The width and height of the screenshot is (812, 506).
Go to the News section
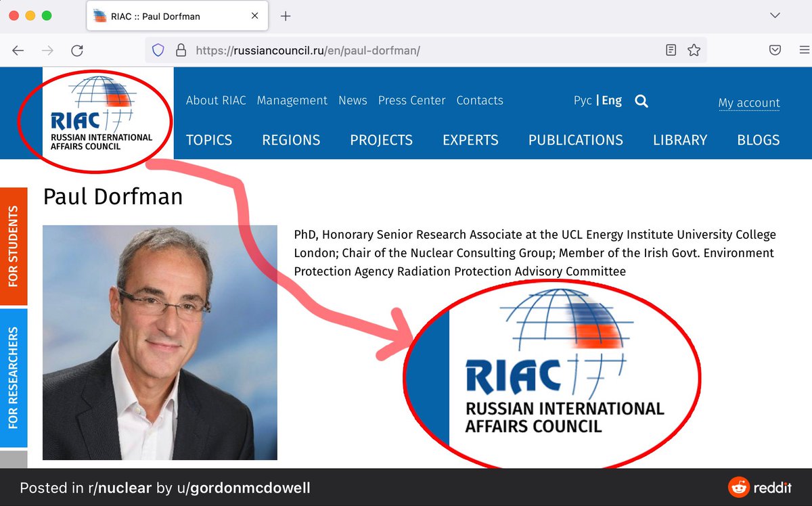tap(353, 100)
